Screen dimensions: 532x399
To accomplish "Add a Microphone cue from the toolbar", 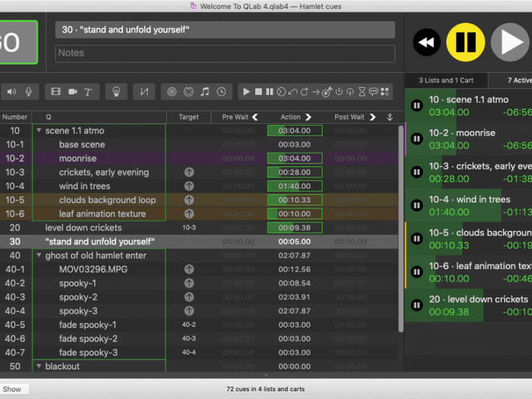I will point(29,92).
